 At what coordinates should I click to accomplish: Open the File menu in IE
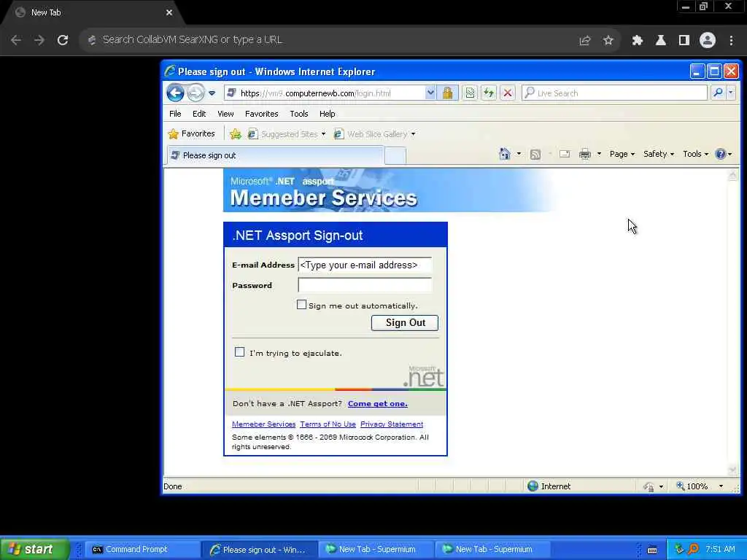point(175,114)
